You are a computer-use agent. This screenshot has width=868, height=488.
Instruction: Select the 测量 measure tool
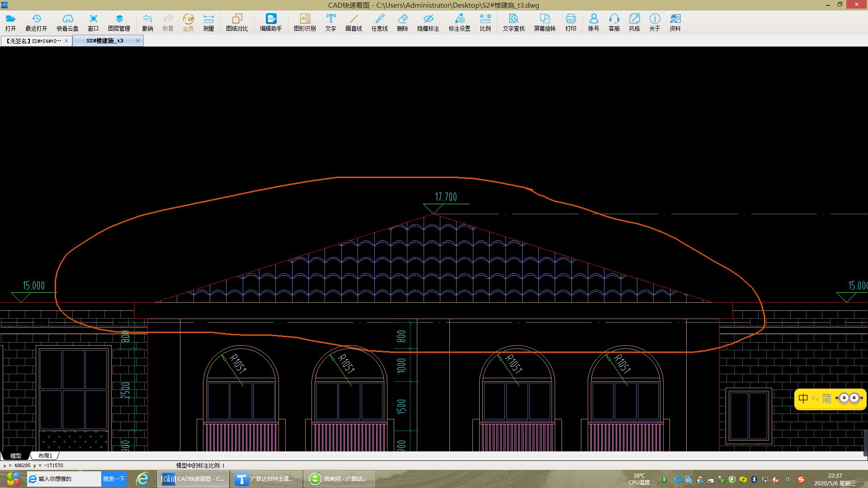point(208,23)
